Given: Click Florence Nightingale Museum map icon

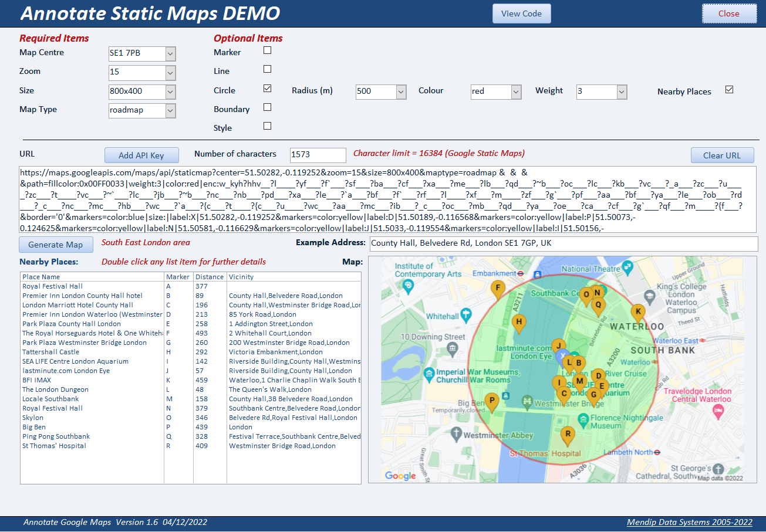Looking at the screenshot, I should (x=583, y=419).
